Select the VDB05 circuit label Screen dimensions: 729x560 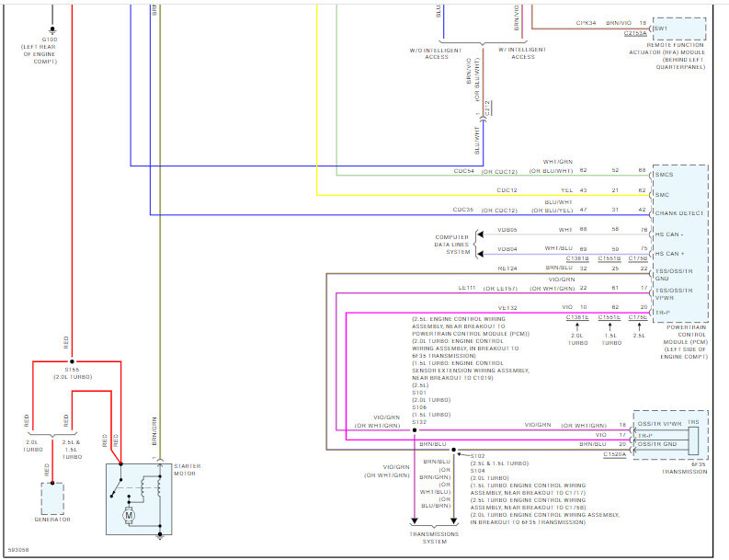507,230
